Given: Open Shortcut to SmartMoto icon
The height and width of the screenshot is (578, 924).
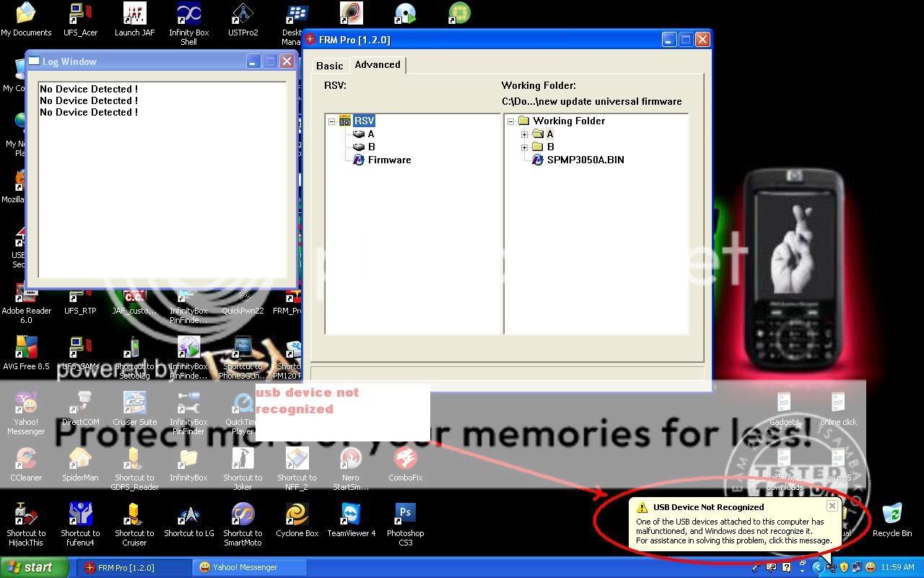Looking at the screenshot, I should point(243,525).
